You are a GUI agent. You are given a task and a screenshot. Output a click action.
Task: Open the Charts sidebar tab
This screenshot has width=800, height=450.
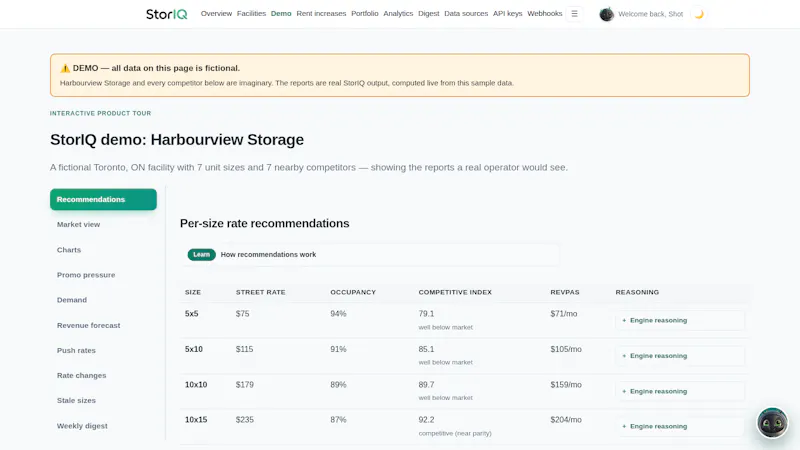[103, 250]
